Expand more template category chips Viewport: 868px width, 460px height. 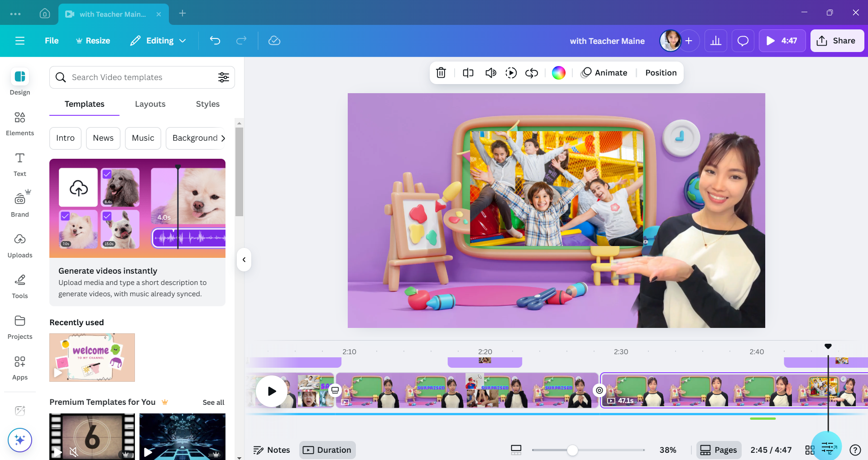click(x=223, y=138)
